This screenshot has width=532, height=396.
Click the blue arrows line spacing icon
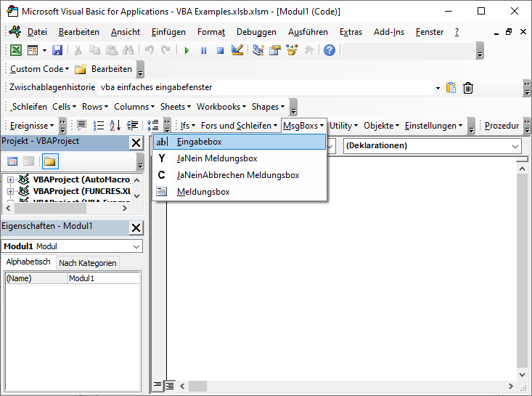(x=153, y=125)
